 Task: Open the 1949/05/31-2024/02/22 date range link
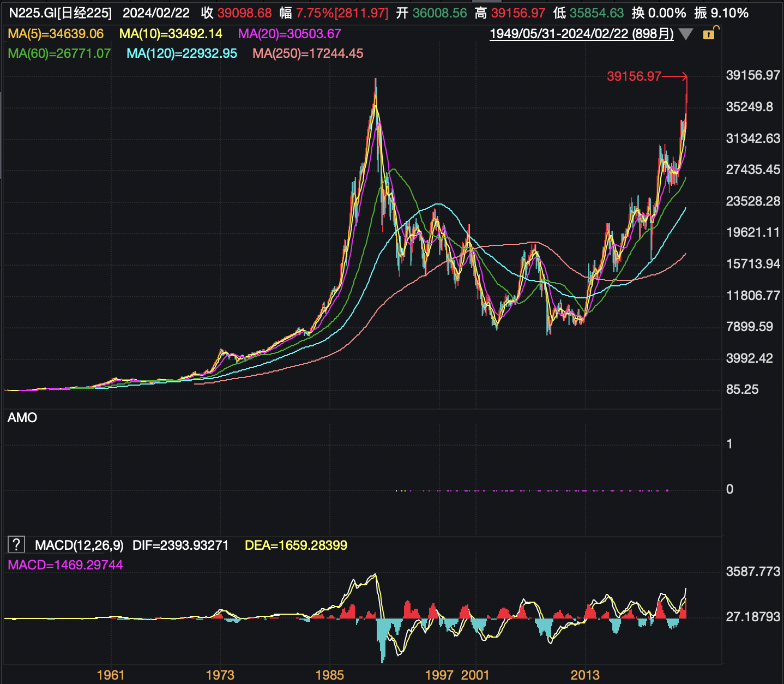coord(581,34)
